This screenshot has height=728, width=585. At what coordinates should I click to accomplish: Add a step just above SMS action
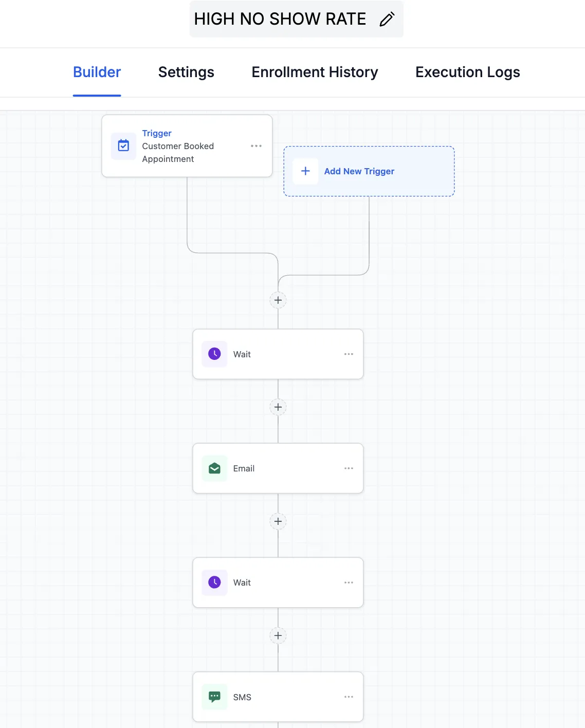278,635
